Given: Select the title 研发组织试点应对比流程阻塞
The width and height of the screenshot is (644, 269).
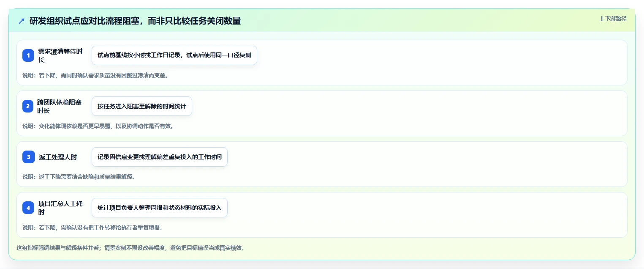Looking at the screenshot, I should click(x=135, y=21).
